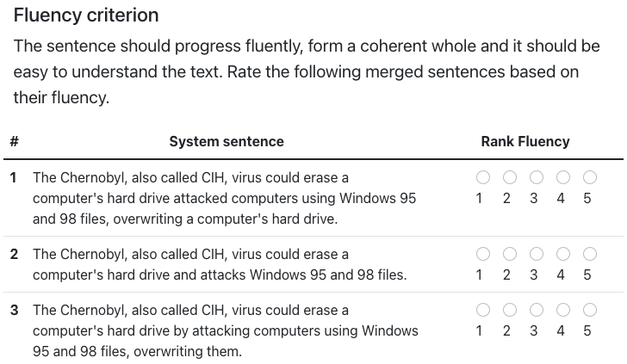
Task: Rate sentence 3 fluency as 1
Action: (x=482, y=310)
